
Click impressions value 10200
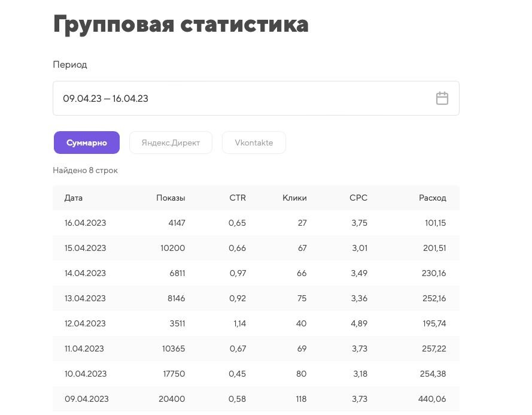173,248
